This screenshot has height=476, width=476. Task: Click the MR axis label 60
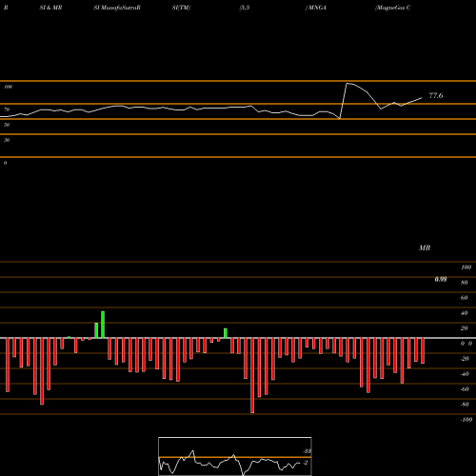(464, 298)
